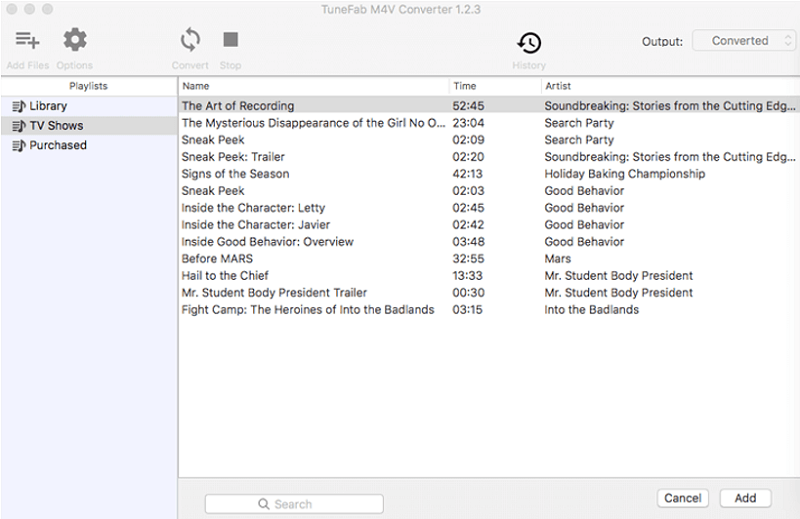The height and width of the screenshot is (519, 800).
Task: Click the Stop square icon
Action: (231, 40)
